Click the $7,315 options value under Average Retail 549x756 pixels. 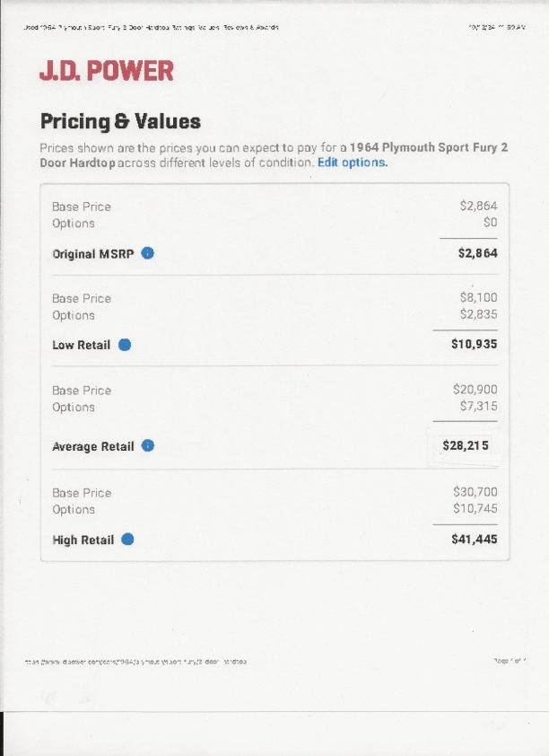pos(479,406)
